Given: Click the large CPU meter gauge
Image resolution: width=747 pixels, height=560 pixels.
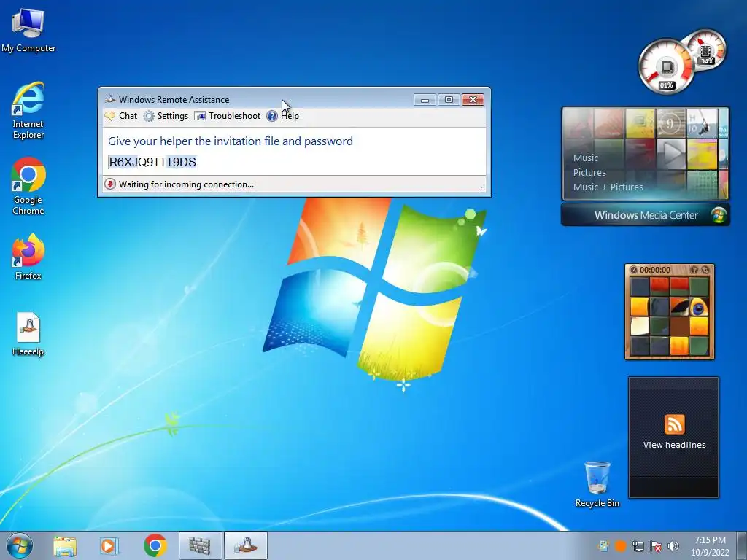Looking at the screenshot, I should [x=666, y=67].
